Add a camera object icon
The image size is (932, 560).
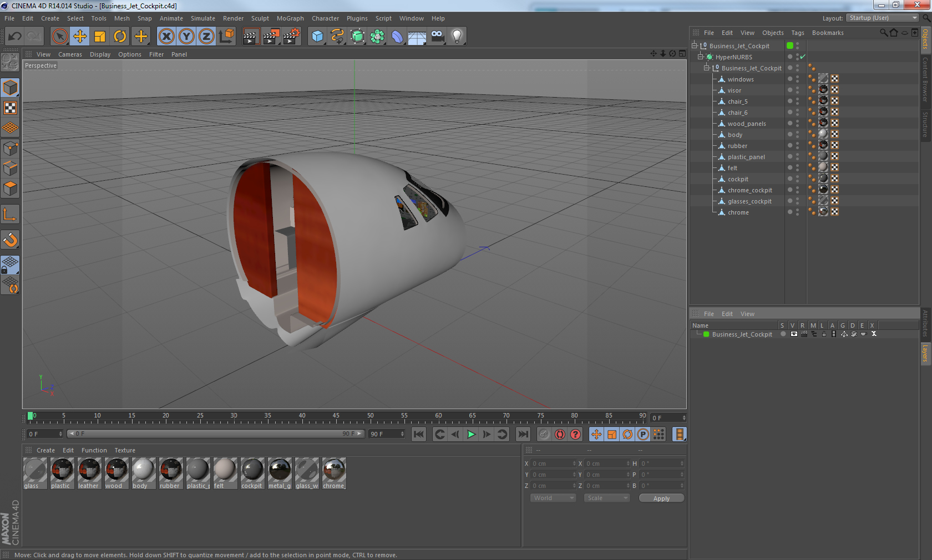(437, 37)
